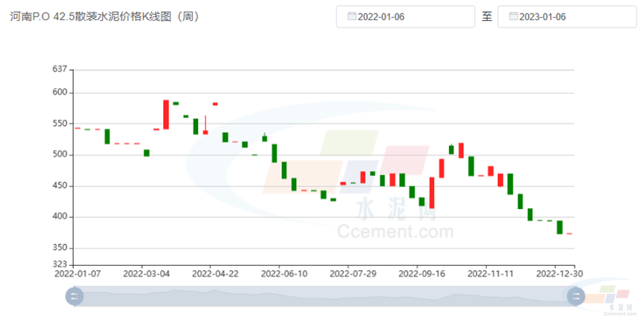Click the calendar icon beside 2023-01-06
The height and width of the screenshot is (323, 644).
click(x=514, y=16)
